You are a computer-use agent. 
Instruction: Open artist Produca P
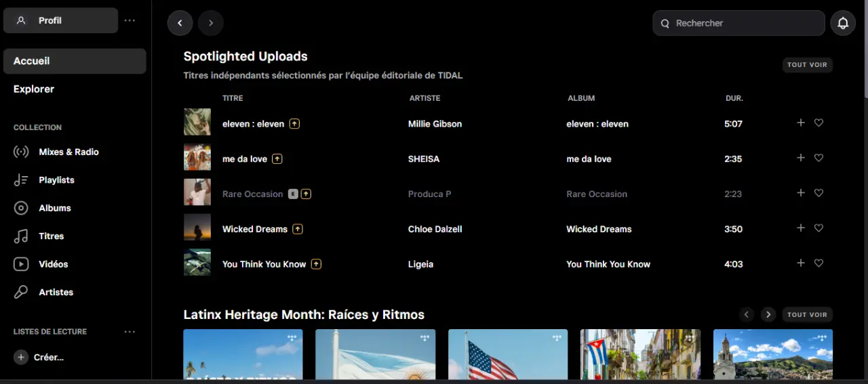[430, 194]
